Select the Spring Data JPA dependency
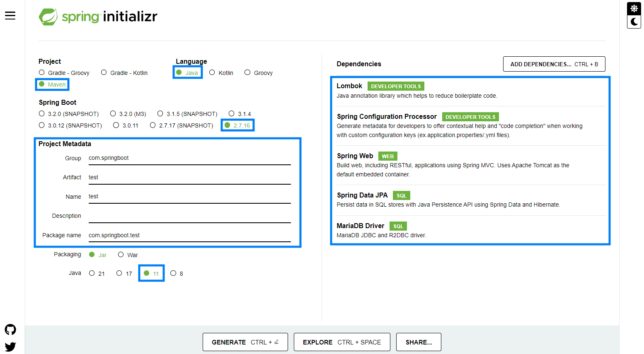Viewport: 644px width, 354px height. click(471, 200)
